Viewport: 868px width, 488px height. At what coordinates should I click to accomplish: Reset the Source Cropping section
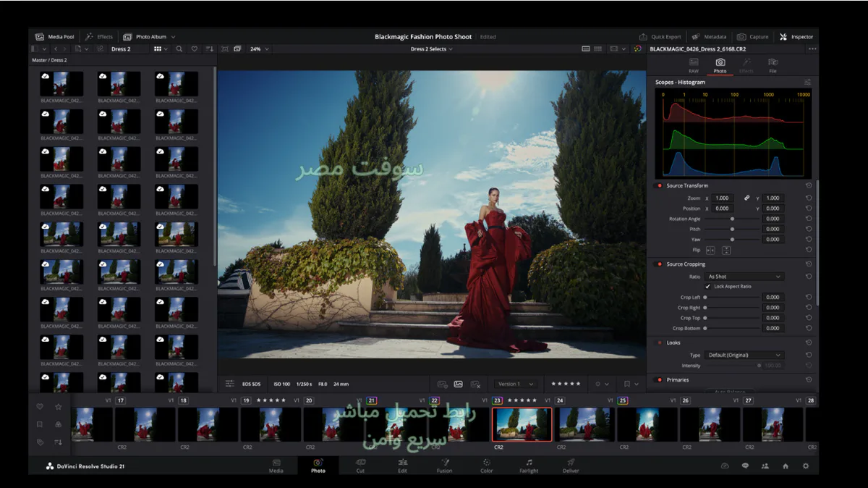tap(808, 264)
